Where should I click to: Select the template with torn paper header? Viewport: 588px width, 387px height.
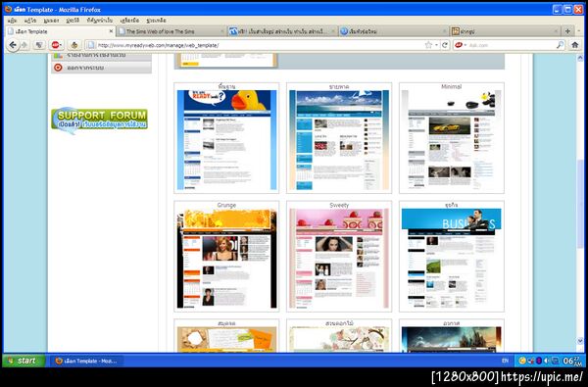point(226,339)
